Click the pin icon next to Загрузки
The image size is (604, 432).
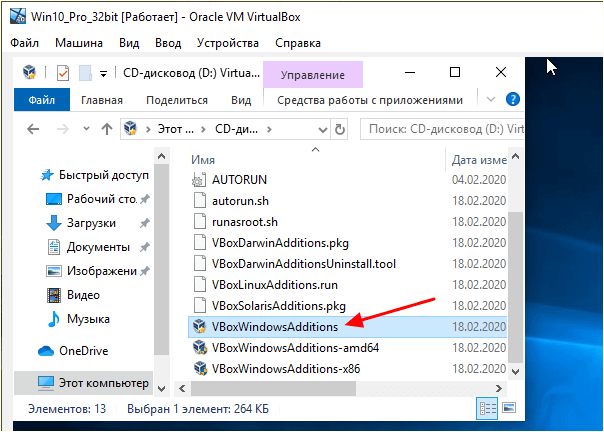click(x=144, y=223)
